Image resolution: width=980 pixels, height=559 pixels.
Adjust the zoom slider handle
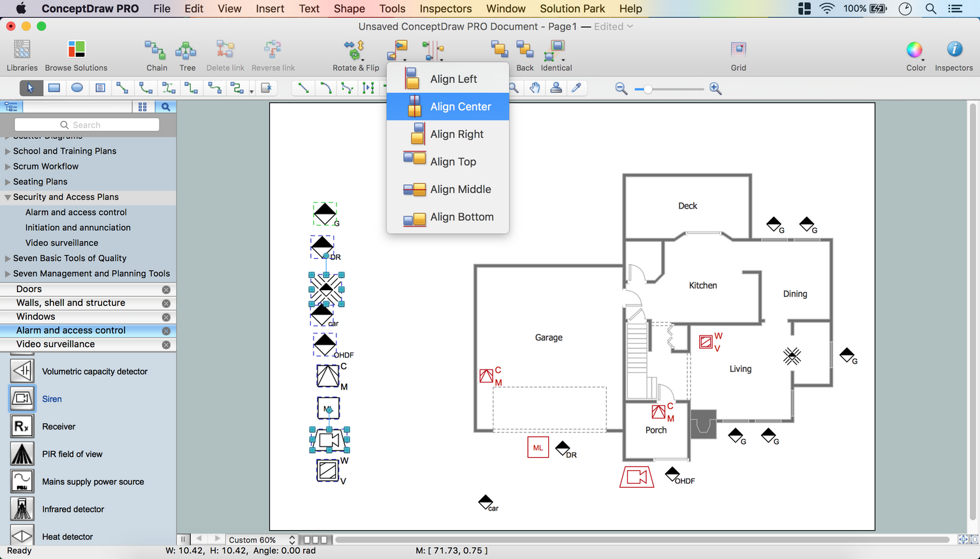tap(647, 89)
